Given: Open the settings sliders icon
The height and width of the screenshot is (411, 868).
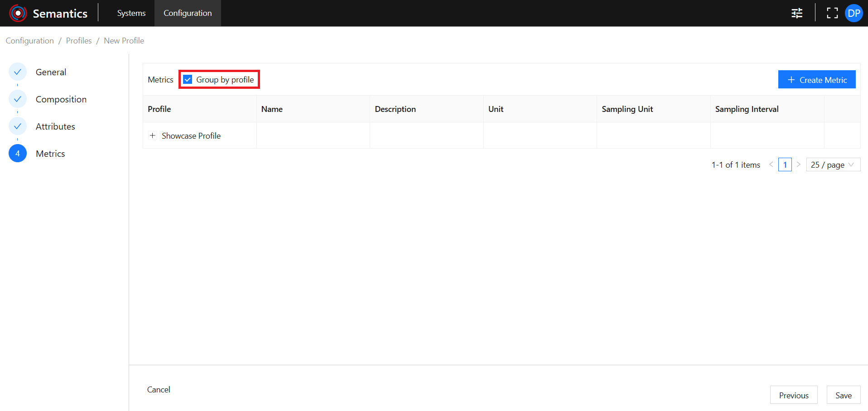Looking at the screenshot, I should point(797,13).
